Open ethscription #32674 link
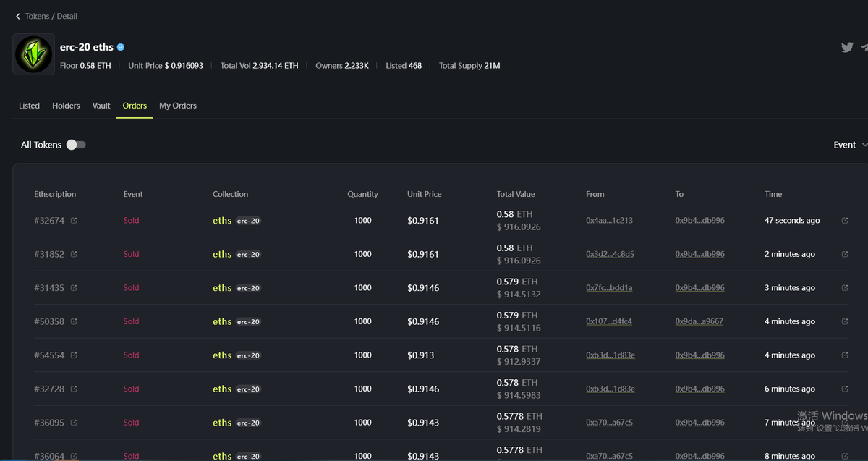The width and height of the screenshot is (868, 461). click(49, 221)
